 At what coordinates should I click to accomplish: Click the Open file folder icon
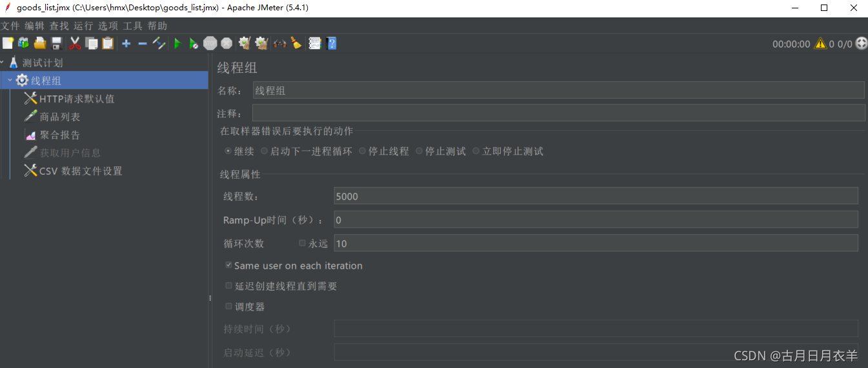tap(40, 43)
